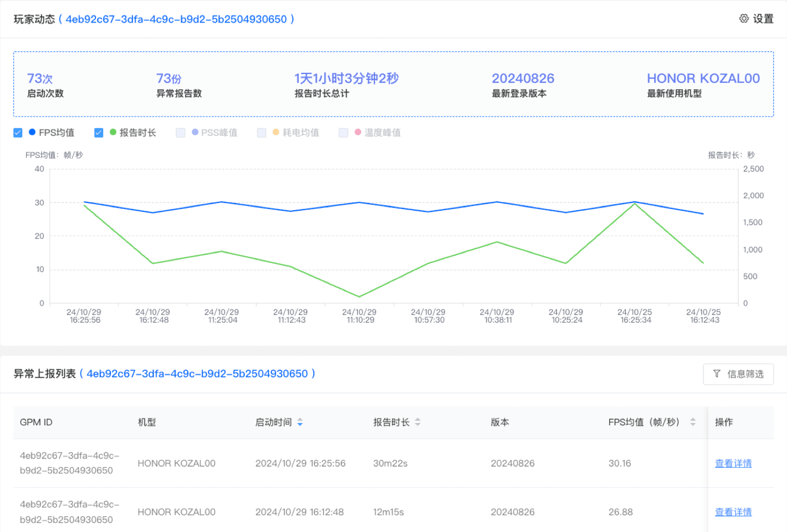Enable the 耗电均值 checkbox

pos(261,133)
